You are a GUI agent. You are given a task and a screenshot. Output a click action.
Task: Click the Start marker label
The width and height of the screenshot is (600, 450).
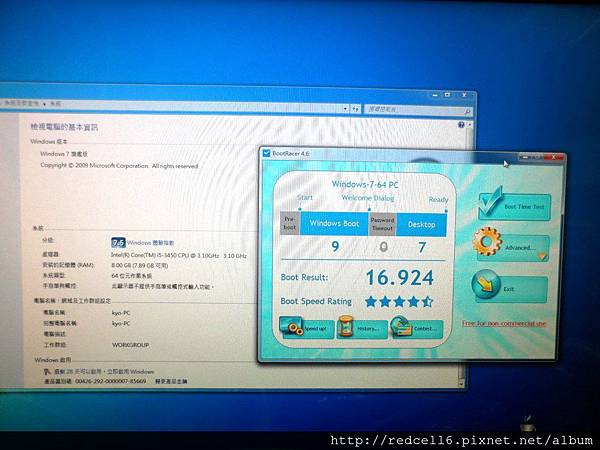pos(305,197)
